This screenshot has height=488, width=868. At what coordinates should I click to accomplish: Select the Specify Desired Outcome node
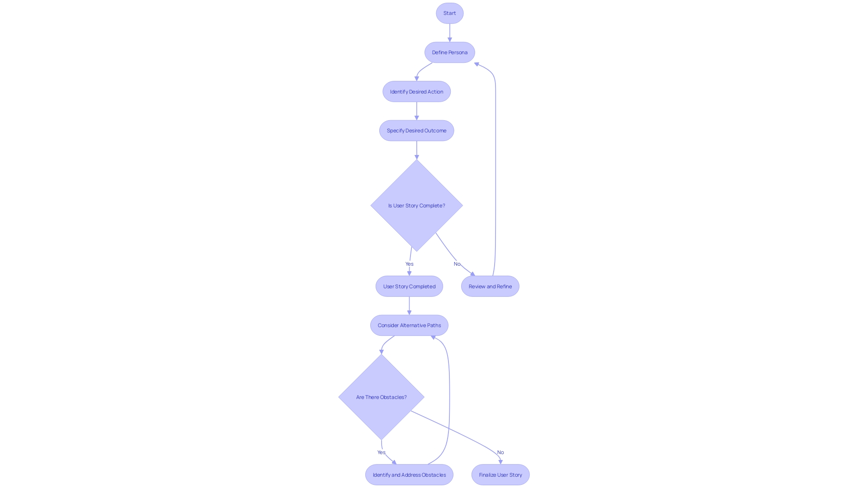tap(417, 131)
